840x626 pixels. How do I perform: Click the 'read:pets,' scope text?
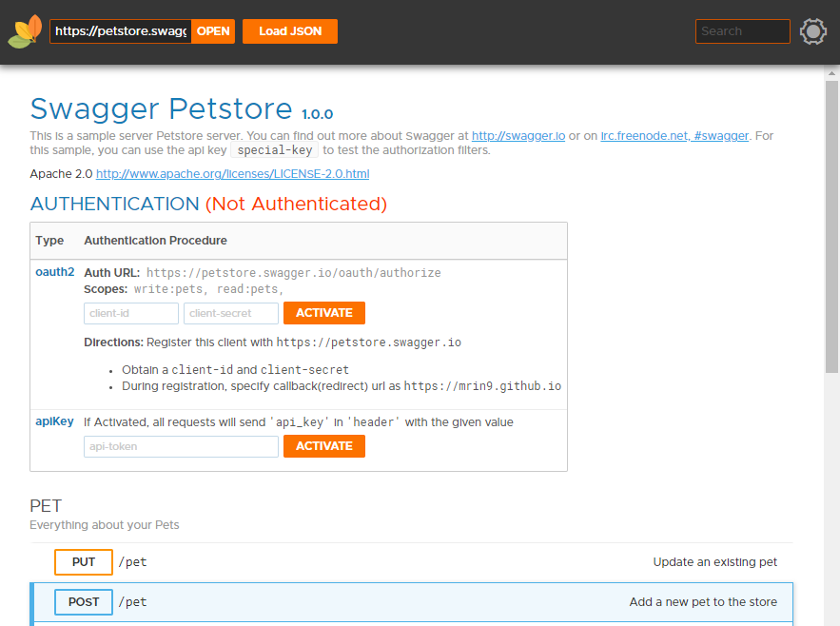click(249, 289)
